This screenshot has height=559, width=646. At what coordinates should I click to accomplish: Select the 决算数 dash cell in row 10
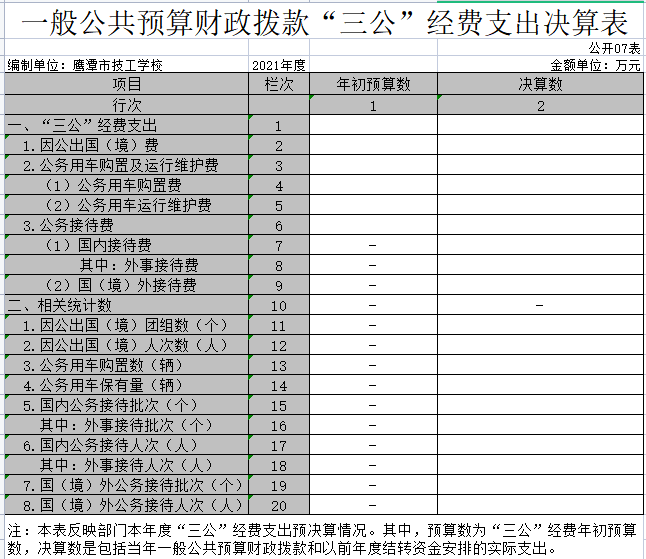pos(540,305)
